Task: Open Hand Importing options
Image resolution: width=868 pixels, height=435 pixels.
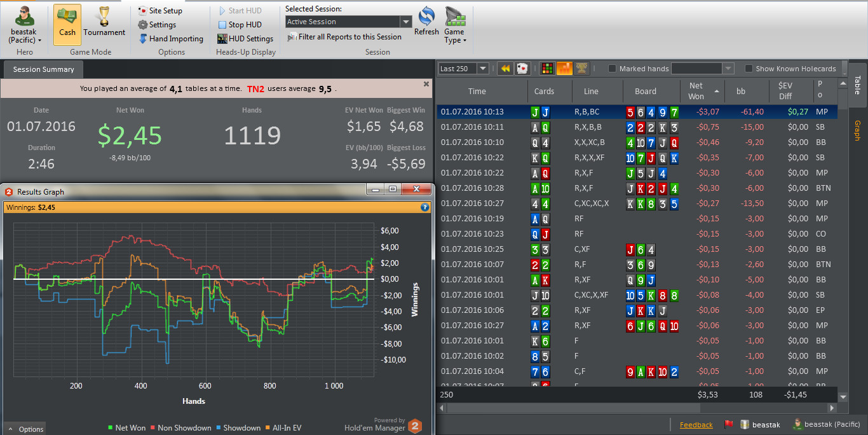Action: tap(171, 39)
